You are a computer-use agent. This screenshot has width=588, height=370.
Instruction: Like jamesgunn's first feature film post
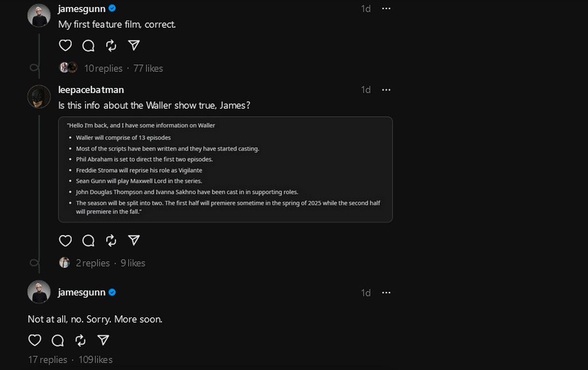pos(65,45)
